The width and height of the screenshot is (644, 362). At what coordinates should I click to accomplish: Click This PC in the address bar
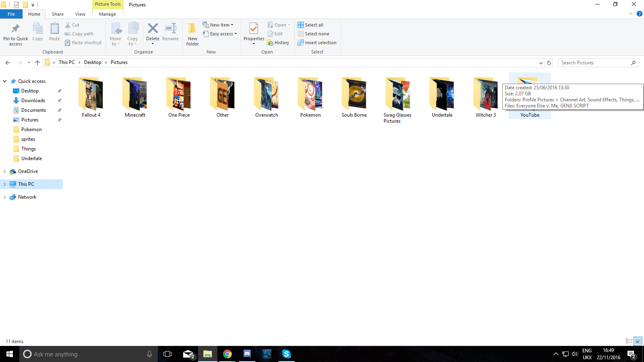(67, 62)
